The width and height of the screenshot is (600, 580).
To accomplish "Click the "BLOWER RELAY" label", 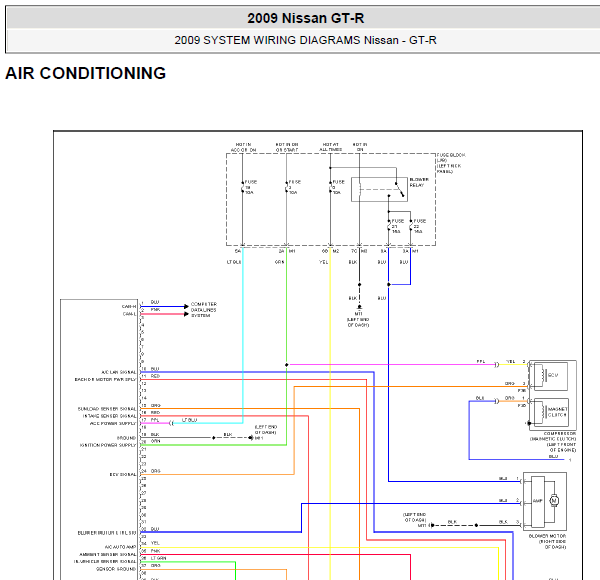I will pos(419,182).
